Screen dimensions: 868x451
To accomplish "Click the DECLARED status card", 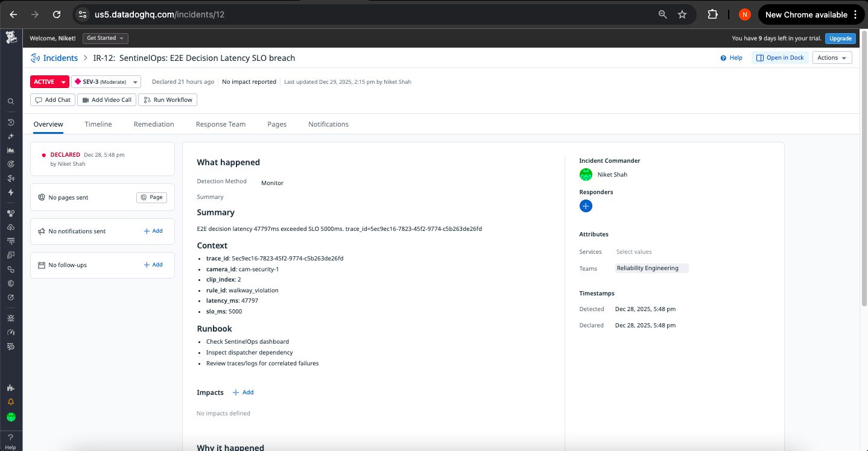I will tap(103, 159).
